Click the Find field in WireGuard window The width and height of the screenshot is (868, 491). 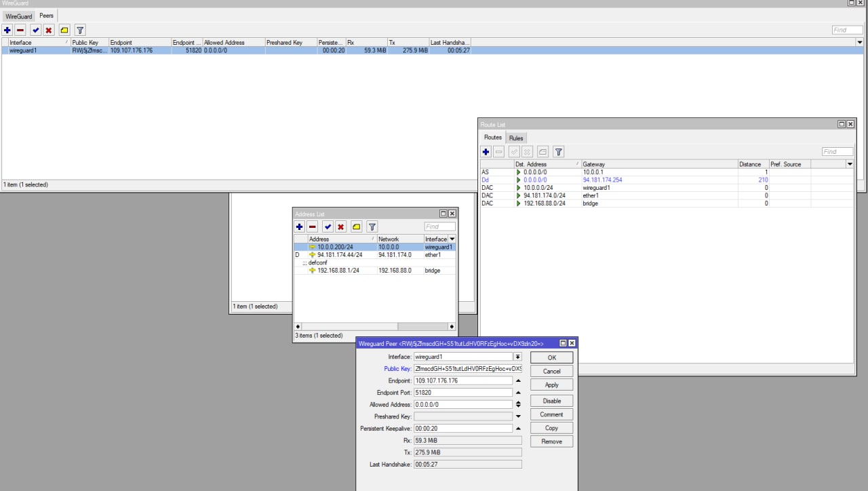(x=848, y=30)
